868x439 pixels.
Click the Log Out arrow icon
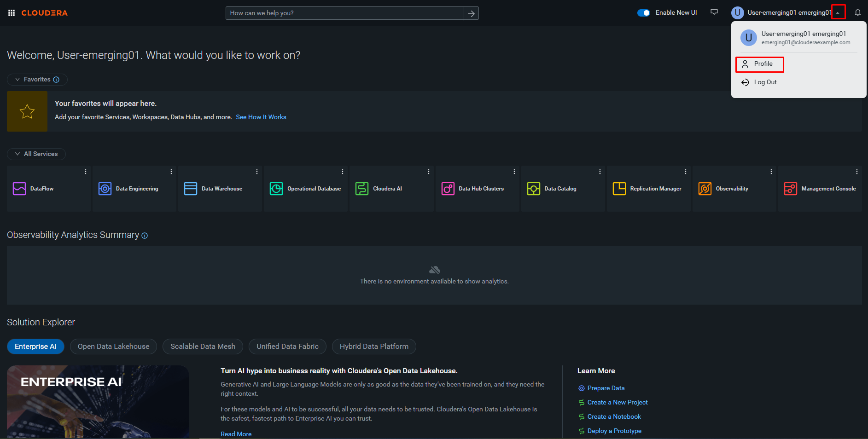coord(745,82)
